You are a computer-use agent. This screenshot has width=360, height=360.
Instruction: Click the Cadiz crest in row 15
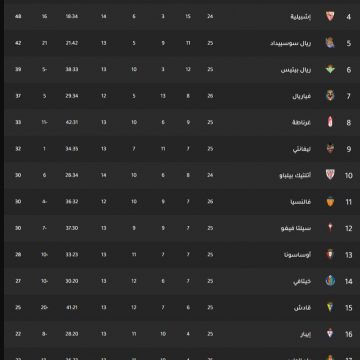tap(330, 307)
